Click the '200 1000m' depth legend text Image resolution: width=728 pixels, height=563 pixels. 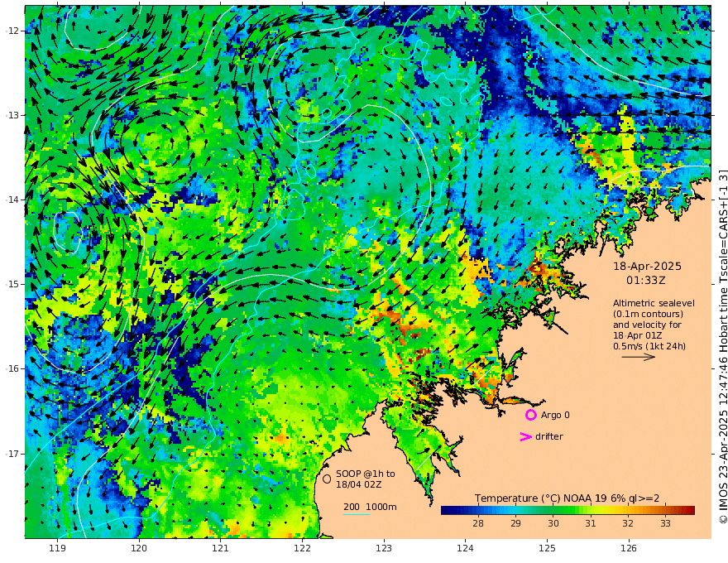tap(370, 507)
